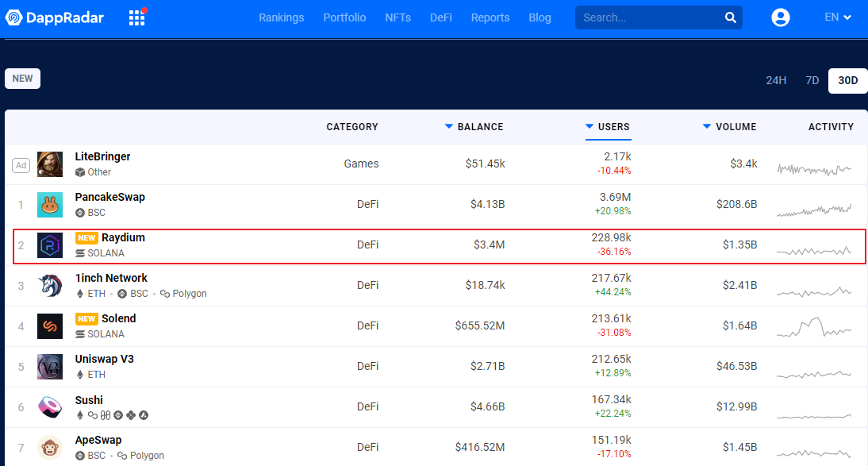Click Solend balance $655.52M

point(480,325)
